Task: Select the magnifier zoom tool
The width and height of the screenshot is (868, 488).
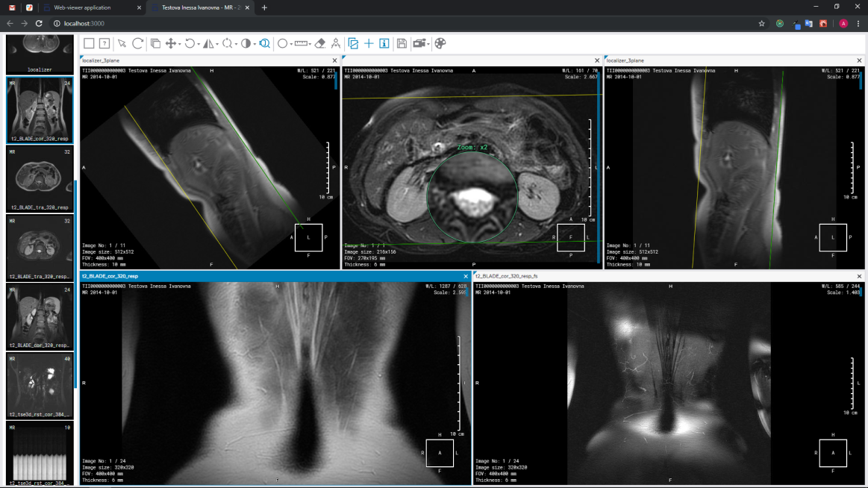Action: click(264, 43)
